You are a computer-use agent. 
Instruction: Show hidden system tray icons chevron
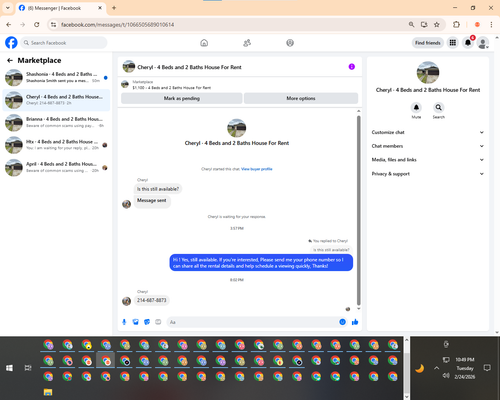pos(437,368)
